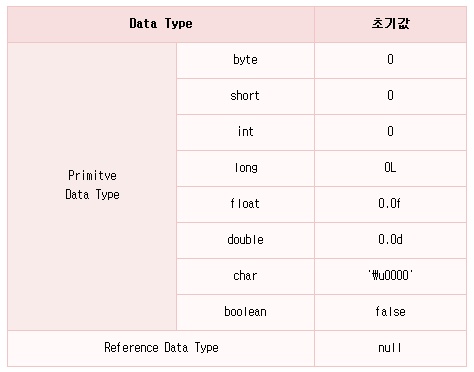474x372 pixels.
Task: Select the 0.0f value cell
Action: (x=390, y=204)
